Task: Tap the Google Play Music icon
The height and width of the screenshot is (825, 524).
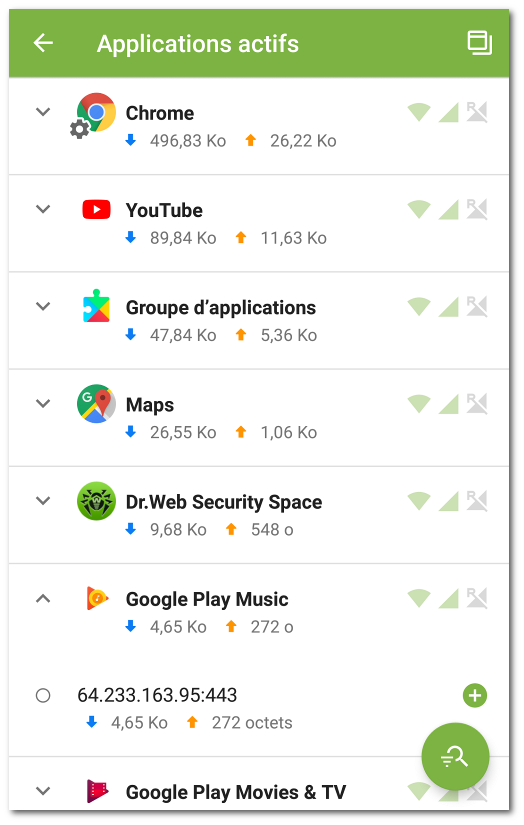Action: tap(97, 598)
